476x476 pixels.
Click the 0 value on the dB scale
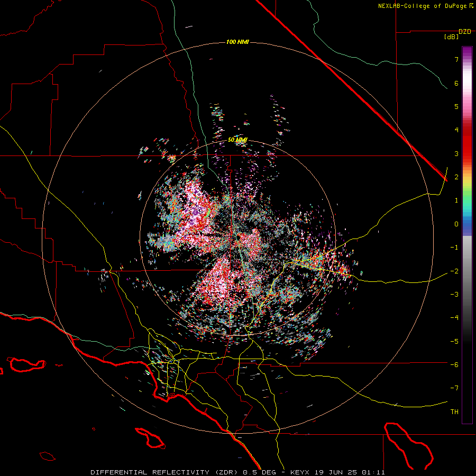pyautogui.click(x=456, y=224)
